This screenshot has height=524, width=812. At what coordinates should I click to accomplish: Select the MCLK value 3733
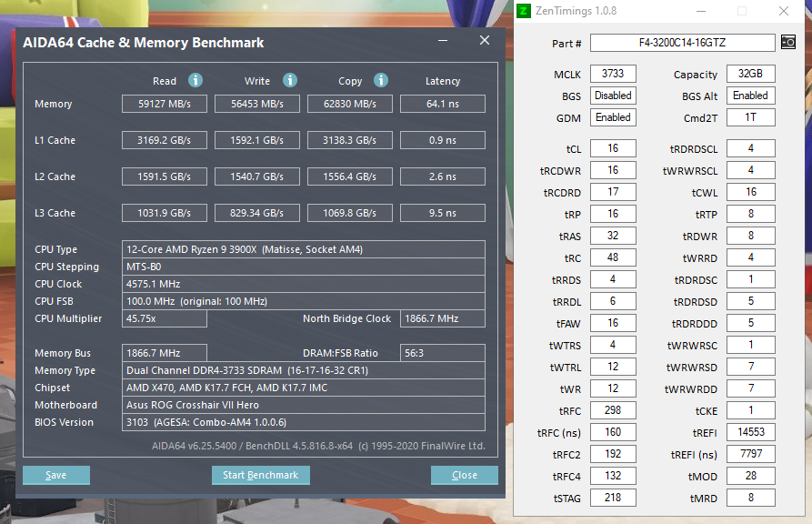613,74
